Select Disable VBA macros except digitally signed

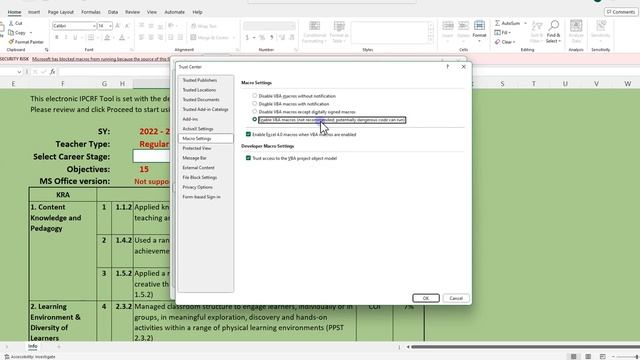[255, 111]
